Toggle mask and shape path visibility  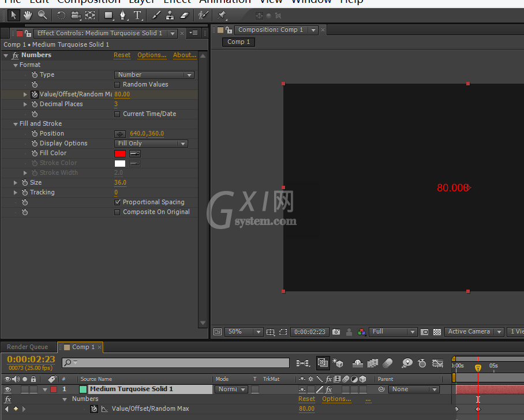(x=283, y=332)
